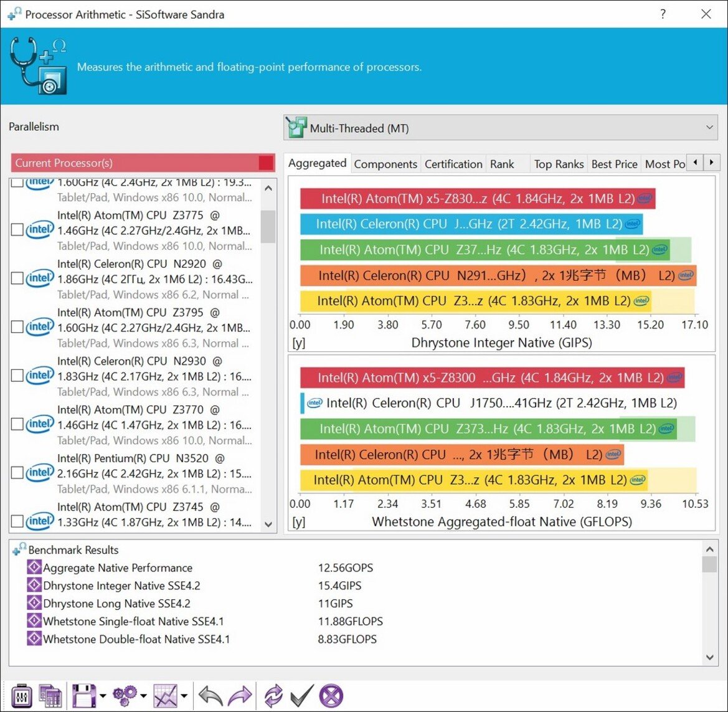Select the Certification tab
The height and width of the screenshot is (712, 728).
[453, 164]
